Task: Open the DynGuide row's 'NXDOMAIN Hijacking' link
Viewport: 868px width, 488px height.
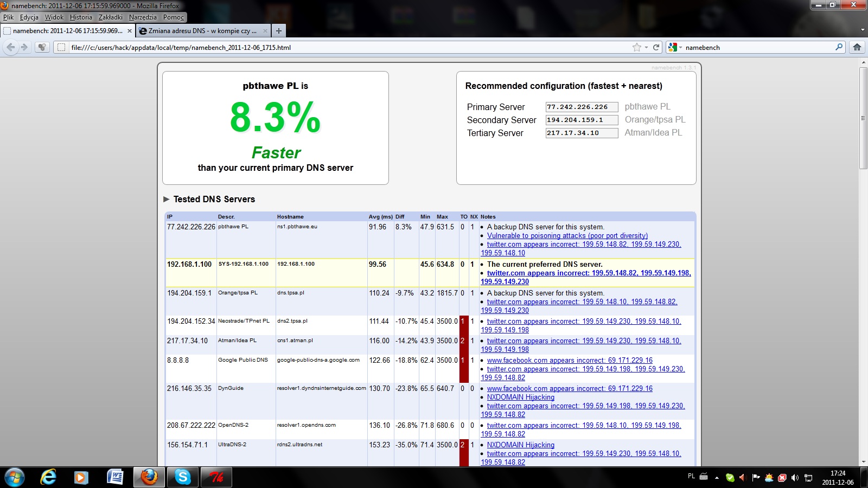Action: tap(521, 397)
